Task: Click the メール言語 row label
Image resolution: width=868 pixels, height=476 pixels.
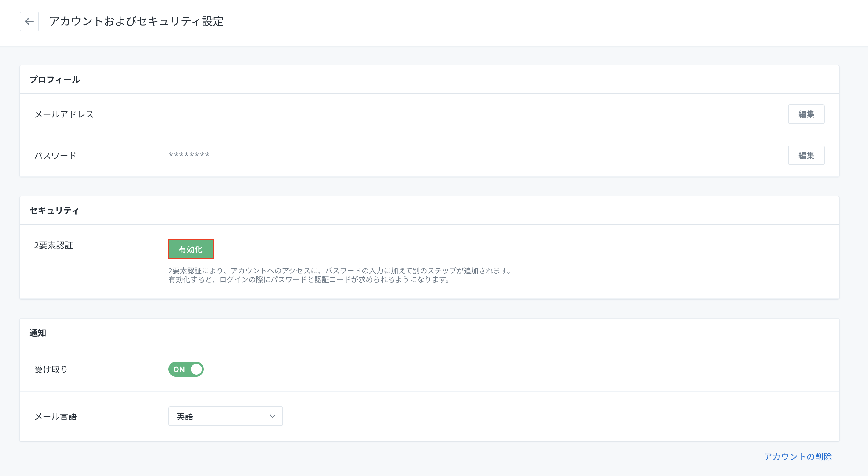Action: tap(56, 416)
